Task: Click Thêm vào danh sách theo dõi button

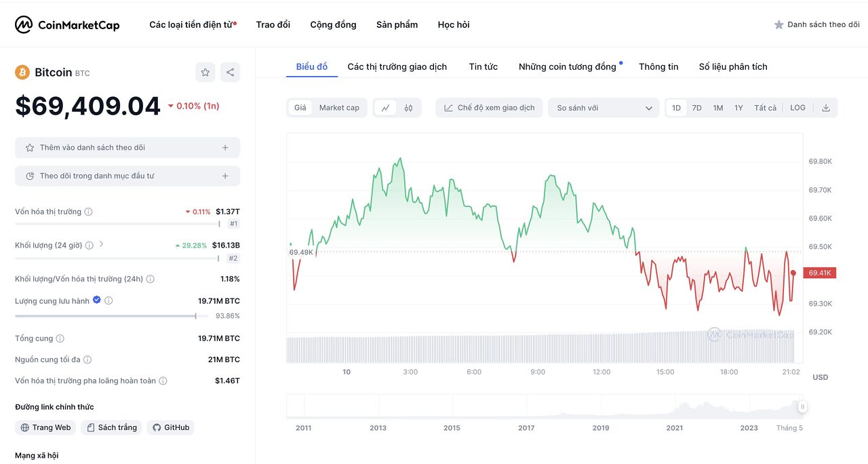Action: (x=127, y=147)
